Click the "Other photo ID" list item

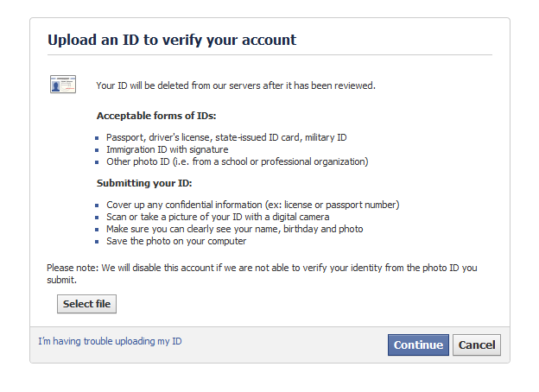tap(238, 161)
